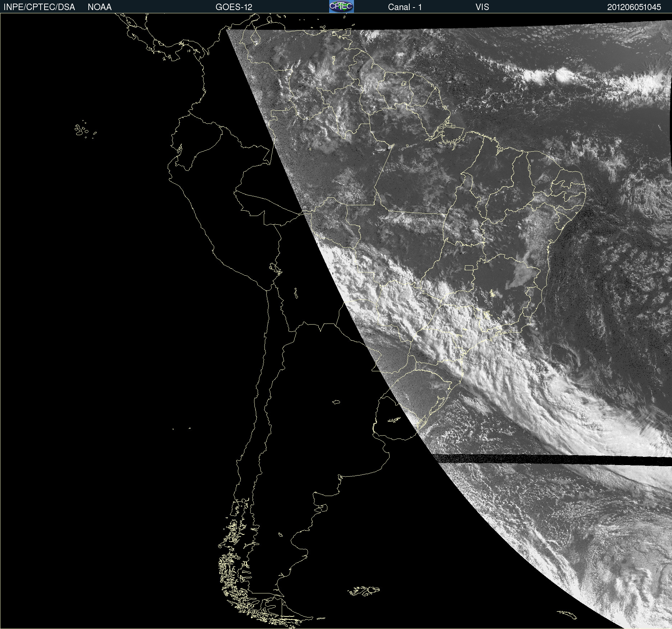Click the GOES-12 satellite label
This screenshot has height=629, width=672.
(x=234, y=7)
